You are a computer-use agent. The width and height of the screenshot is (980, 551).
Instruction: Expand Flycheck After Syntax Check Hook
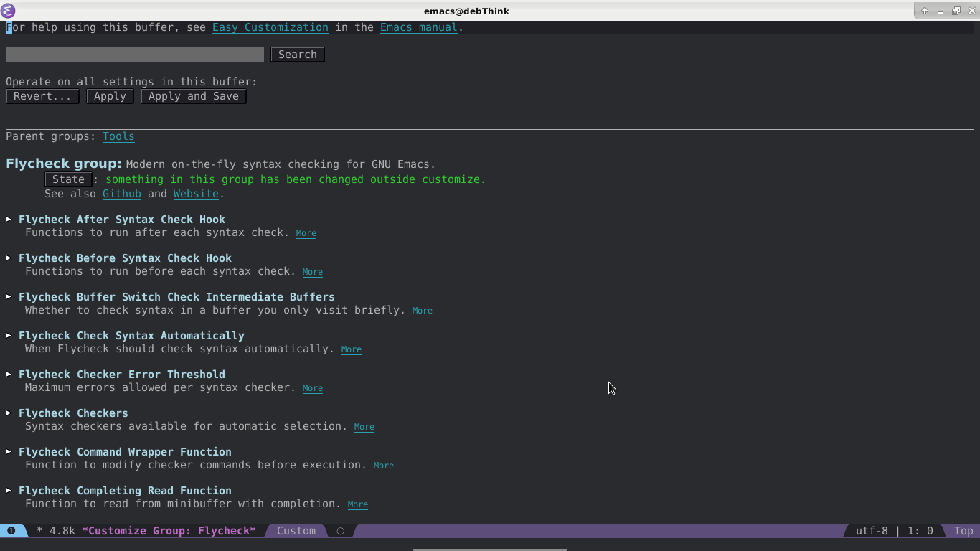pyautogui.click(x=9, y=220)
